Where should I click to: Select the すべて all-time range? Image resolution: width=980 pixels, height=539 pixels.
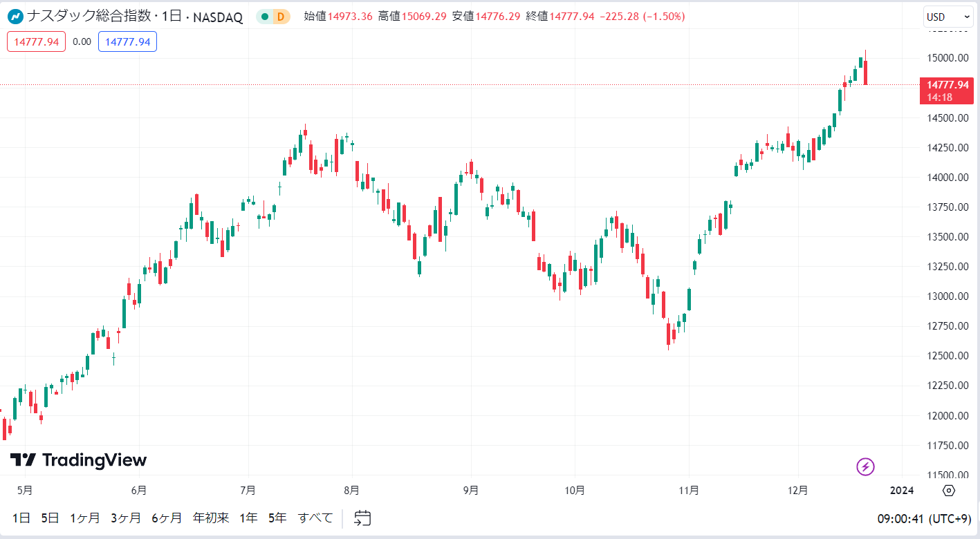pyautogui.click(x=315, y=518)
